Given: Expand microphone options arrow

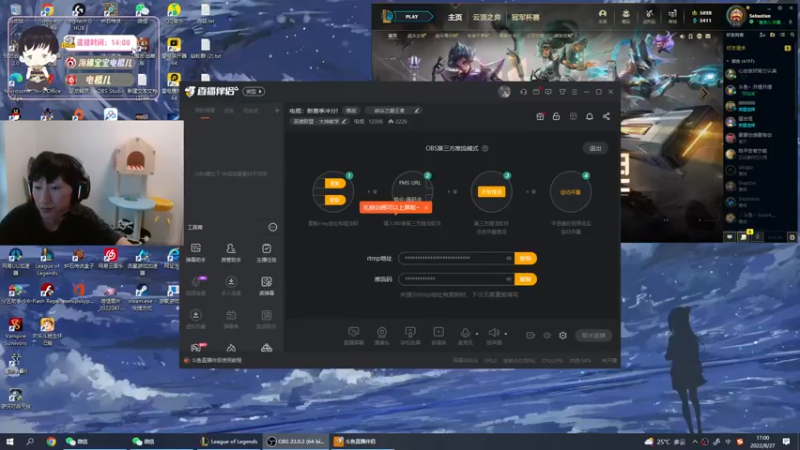Looking at the screenshot, I should tap(477, 334).
